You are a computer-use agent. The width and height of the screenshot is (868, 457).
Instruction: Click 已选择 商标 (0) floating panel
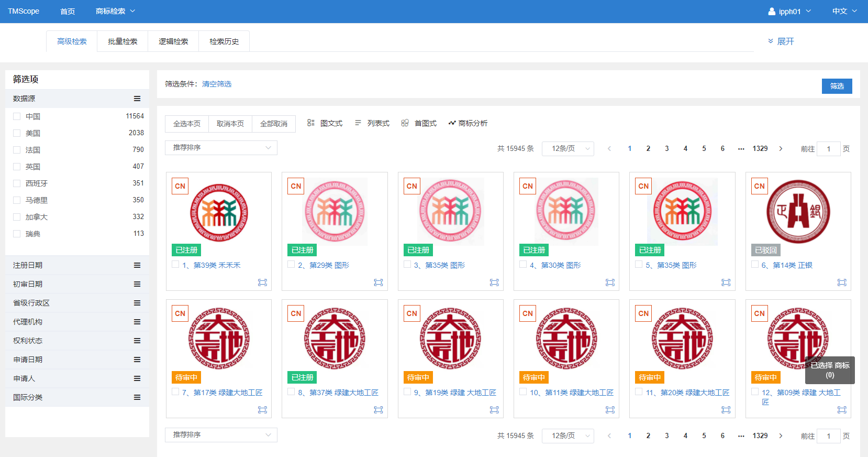pos(830,370)
